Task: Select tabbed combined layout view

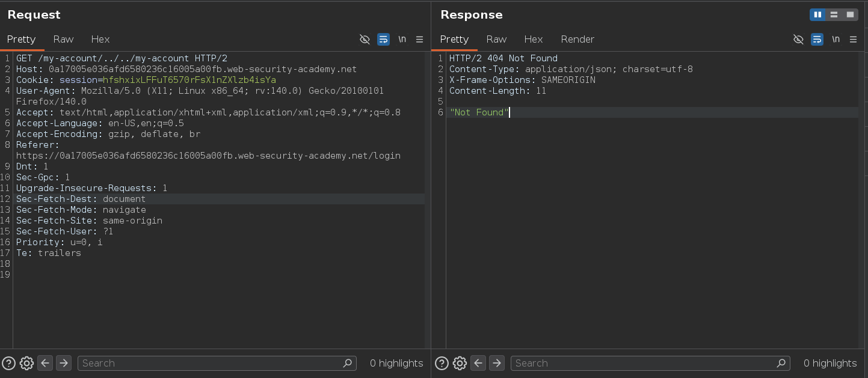Action: (x=850, y=14)
